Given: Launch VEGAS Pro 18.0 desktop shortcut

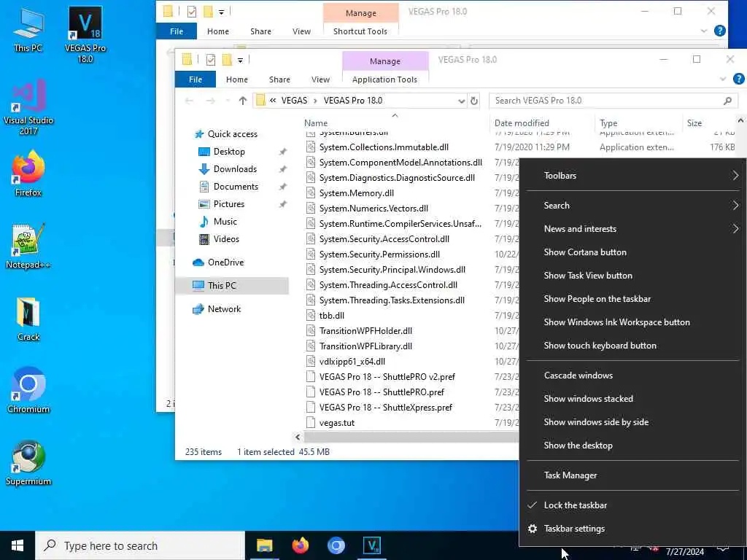Looking at the screenshot, I should (x=85, y=34).
